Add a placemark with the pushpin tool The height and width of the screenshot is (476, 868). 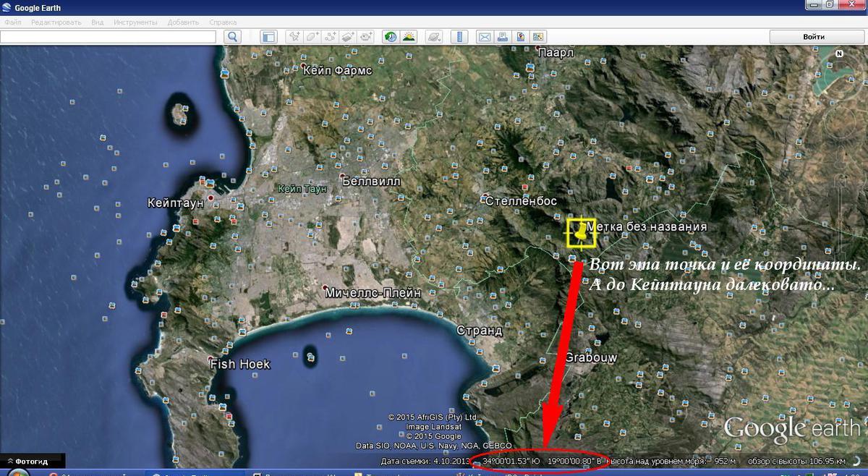(294, 36)
